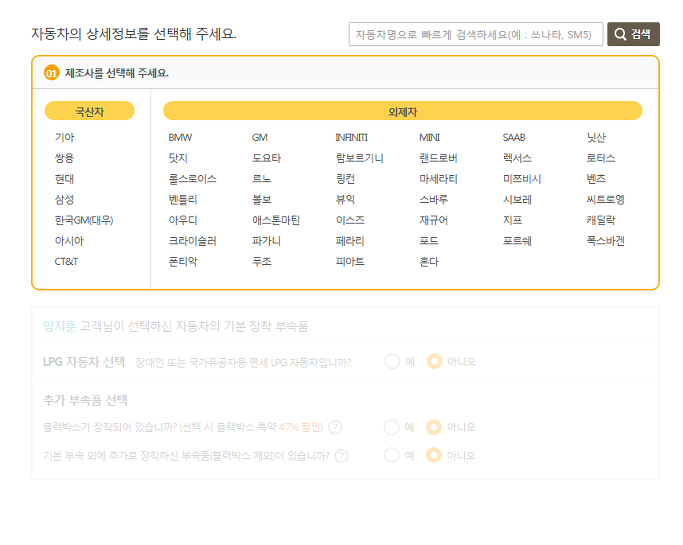Select 재규어 manufacturer
Screen dimensions: 683x545
point(434,220)
